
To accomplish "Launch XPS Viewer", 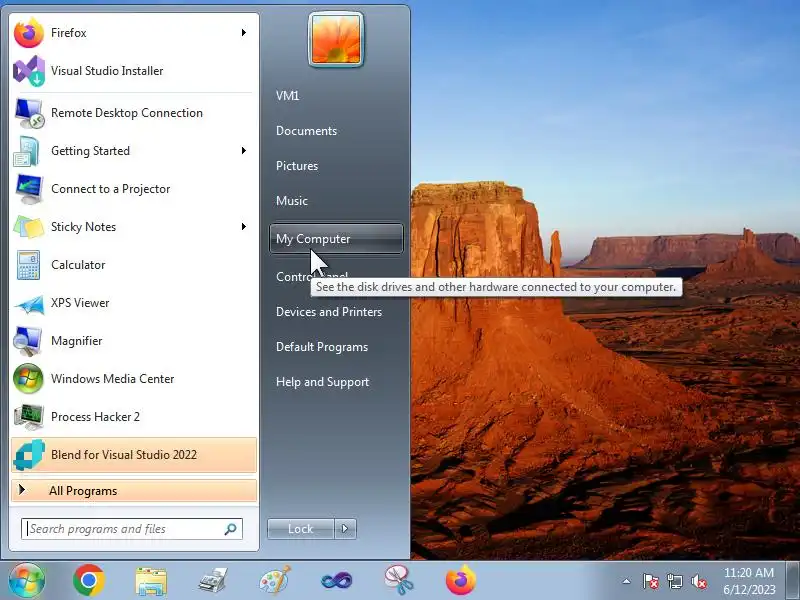I will point(133,303).
